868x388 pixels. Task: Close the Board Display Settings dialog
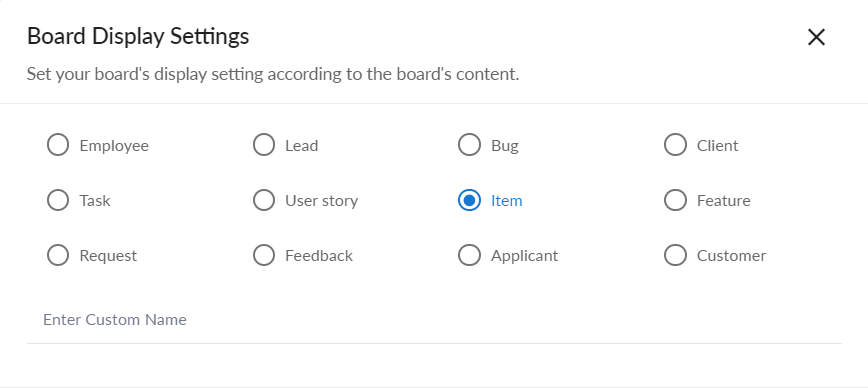[817, 38]
